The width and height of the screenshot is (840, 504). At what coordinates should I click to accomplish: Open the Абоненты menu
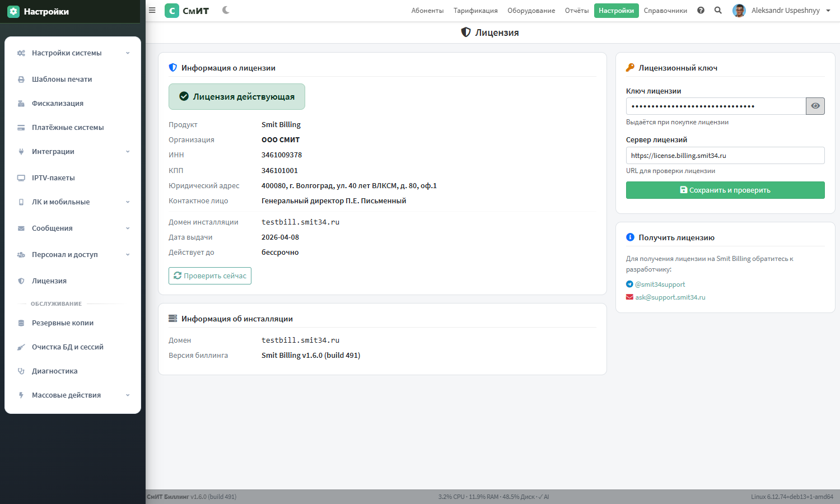coord(427,11)
